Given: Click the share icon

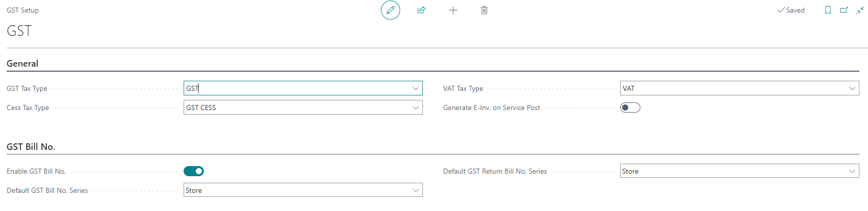Looking at the screenshot, I should 421,10.
